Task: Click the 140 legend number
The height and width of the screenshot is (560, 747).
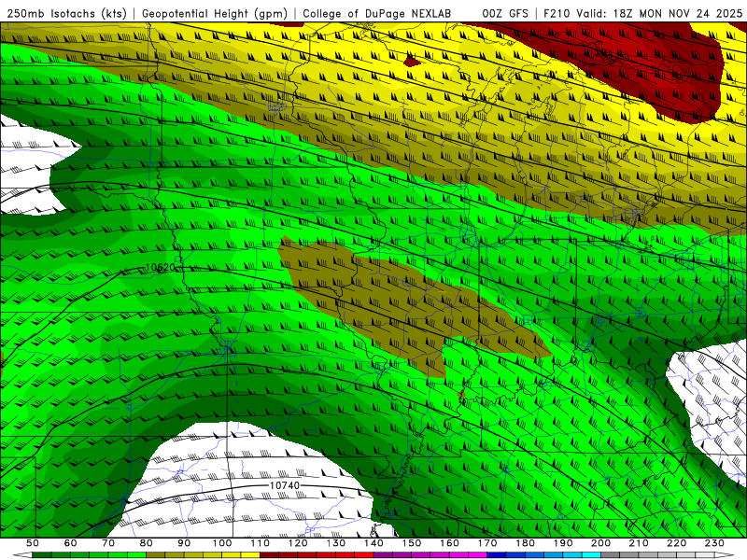Action: (374, 543)
